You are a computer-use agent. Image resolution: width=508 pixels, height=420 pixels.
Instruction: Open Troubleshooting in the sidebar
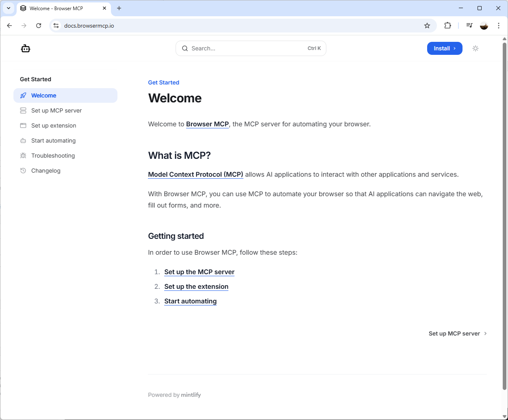pos(53,156)
